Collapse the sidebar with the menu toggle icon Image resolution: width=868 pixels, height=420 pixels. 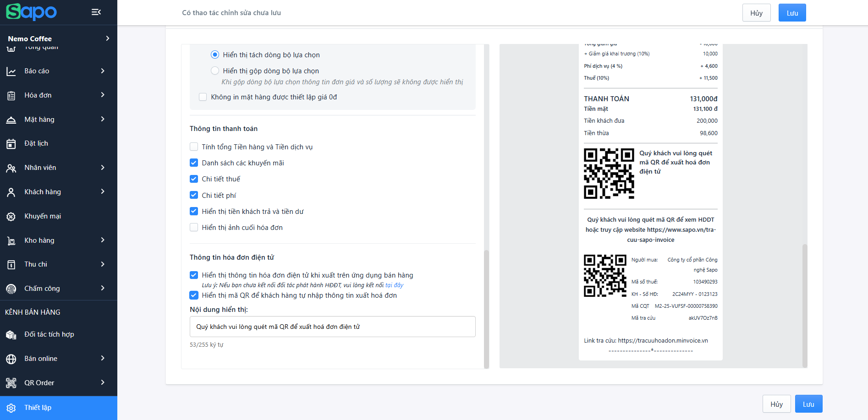click(96, 12)
